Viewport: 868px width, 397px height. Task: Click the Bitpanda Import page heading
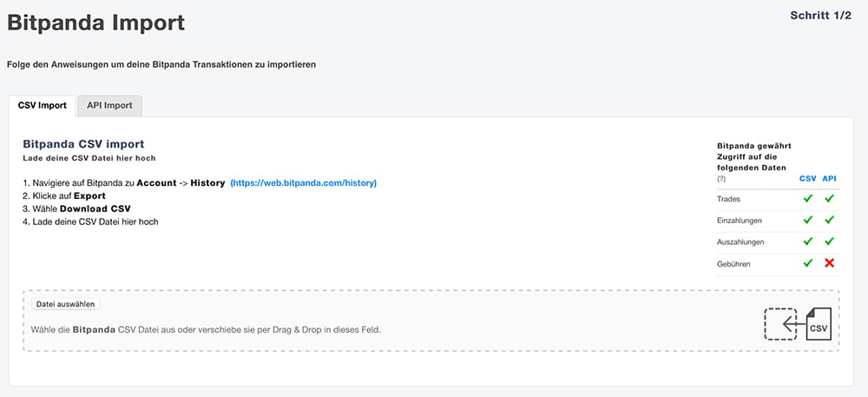(x=95, y=23)
